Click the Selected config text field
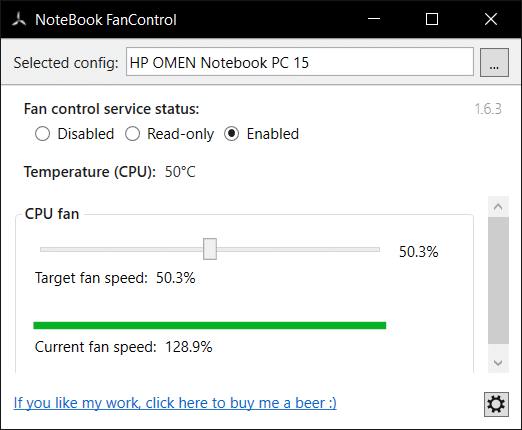522x430 pixels. 300,62
